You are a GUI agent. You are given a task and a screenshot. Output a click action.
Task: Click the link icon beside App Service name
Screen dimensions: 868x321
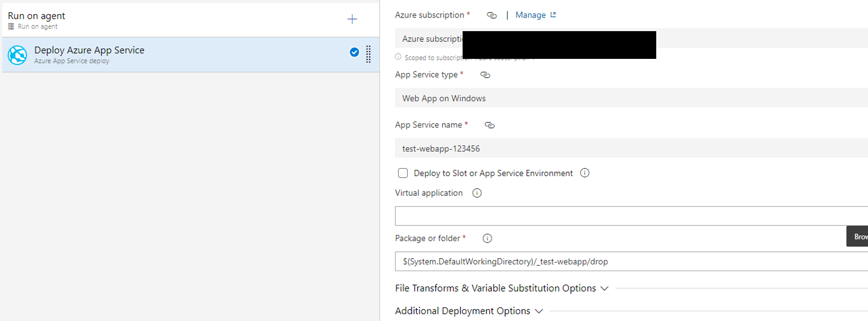(490, 125)
